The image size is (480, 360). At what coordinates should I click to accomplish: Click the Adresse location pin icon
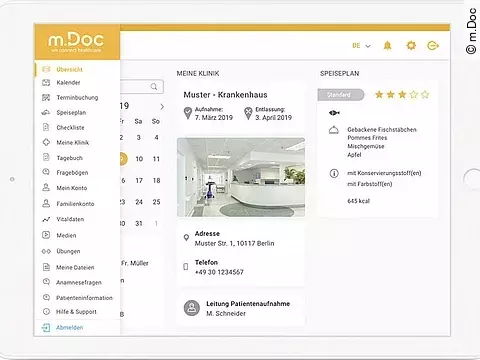[x=186, y=238]
